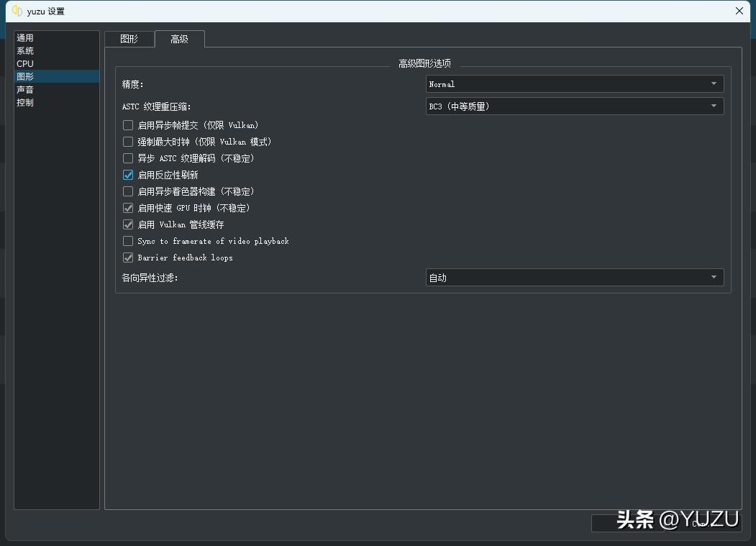
Task: Enable 启用异步着色器构建（不稳定）
Action: point(127,191)
